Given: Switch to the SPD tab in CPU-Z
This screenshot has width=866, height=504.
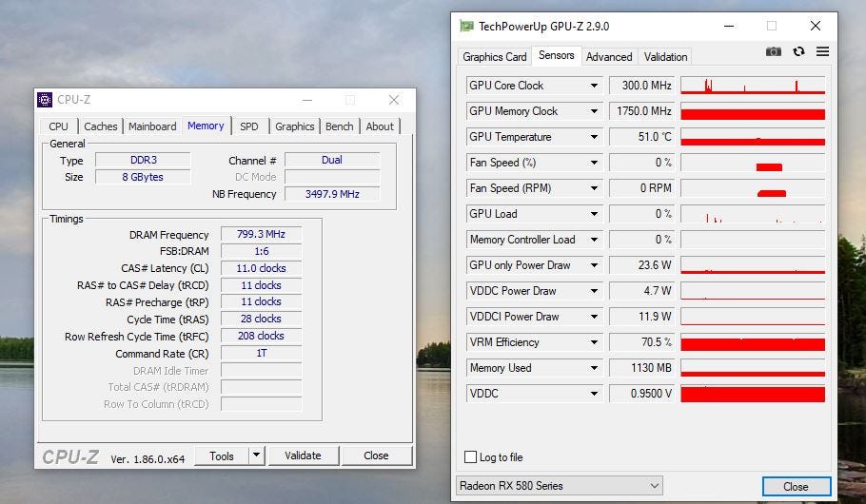Looking at the screenshot, I should pos(248,126).
